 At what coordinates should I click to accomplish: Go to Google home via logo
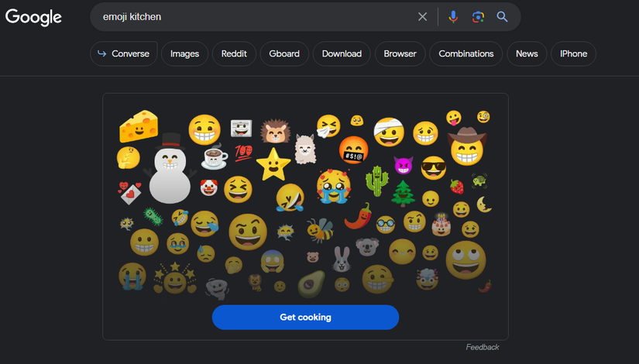coord(33,17)
